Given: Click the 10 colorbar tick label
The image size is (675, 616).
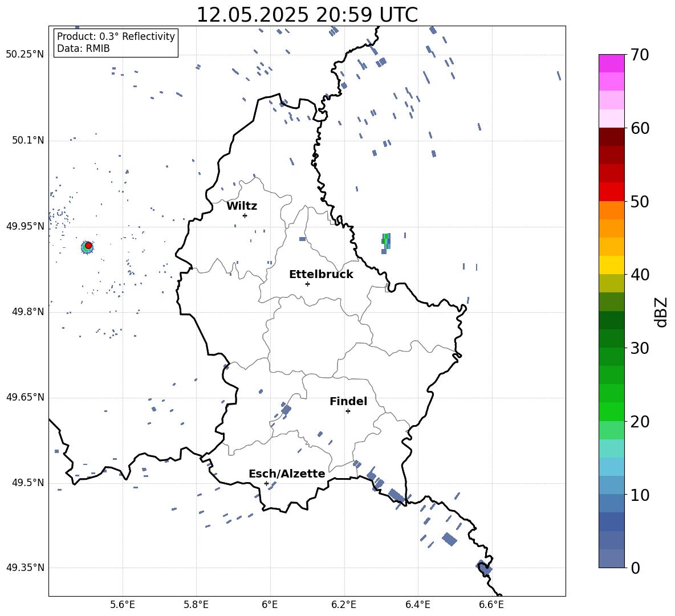Looking at the screenshot, I should pyautogui.click(x=640, y=495).
